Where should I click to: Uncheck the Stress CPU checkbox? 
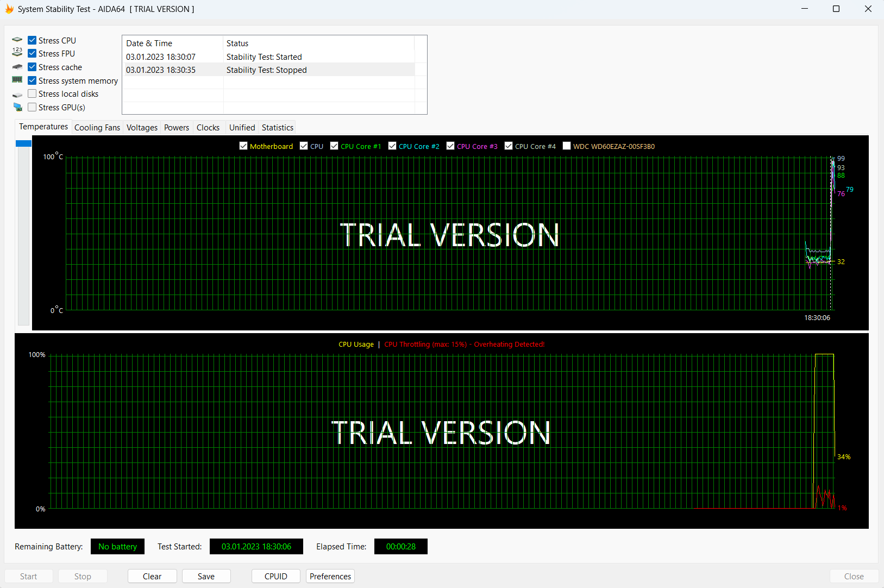tap(32, 40)
